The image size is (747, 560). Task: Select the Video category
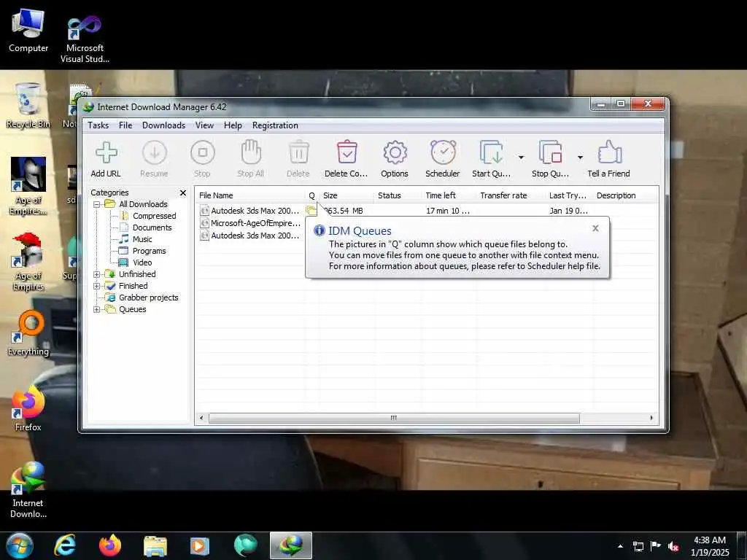(142, 262)
